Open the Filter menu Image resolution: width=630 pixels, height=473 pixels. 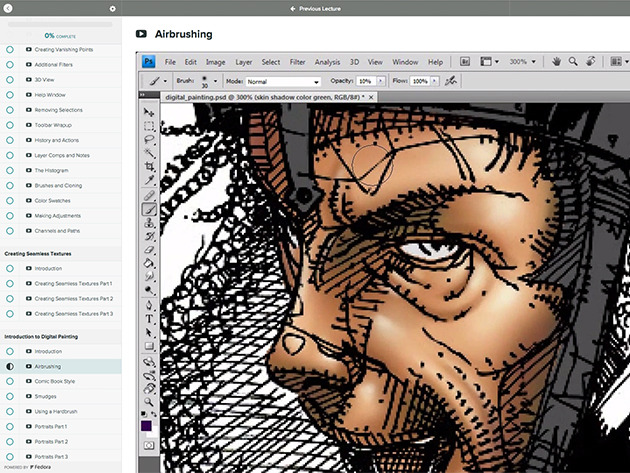pos(297,62)
